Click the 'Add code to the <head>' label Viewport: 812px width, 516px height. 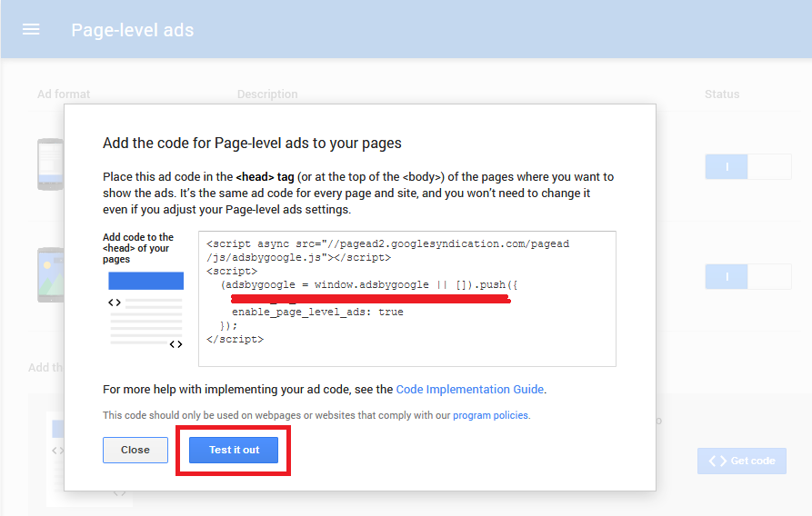pos(137,248)
